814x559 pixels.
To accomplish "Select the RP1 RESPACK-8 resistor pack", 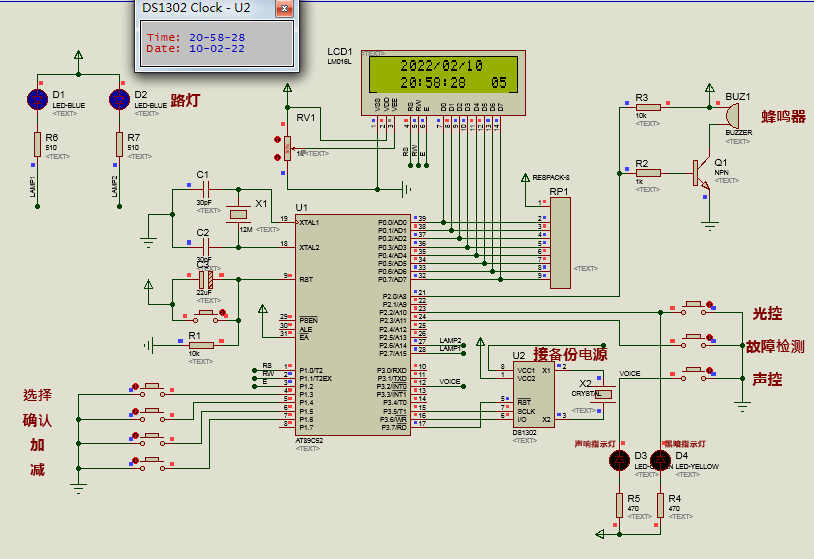I will (560, 243).
